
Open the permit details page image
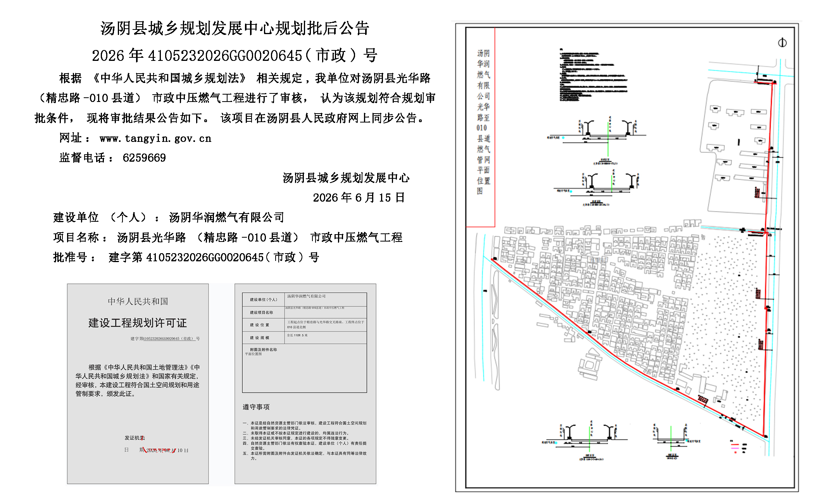coord(305,384)
